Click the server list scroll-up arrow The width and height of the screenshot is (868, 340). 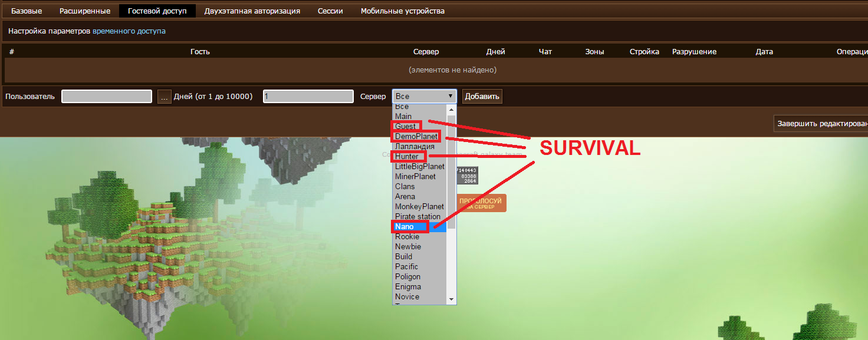tap(452, 109)
